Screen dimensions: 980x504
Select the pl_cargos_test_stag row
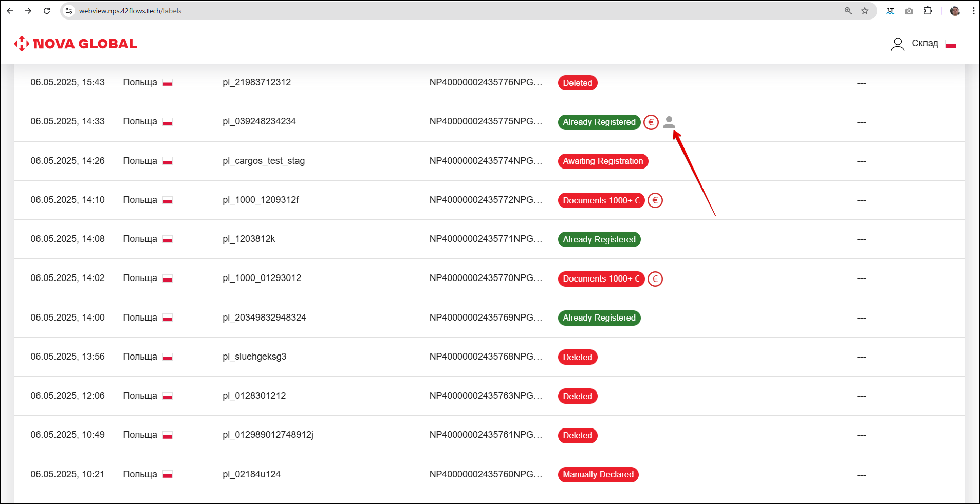pos(263,161)
